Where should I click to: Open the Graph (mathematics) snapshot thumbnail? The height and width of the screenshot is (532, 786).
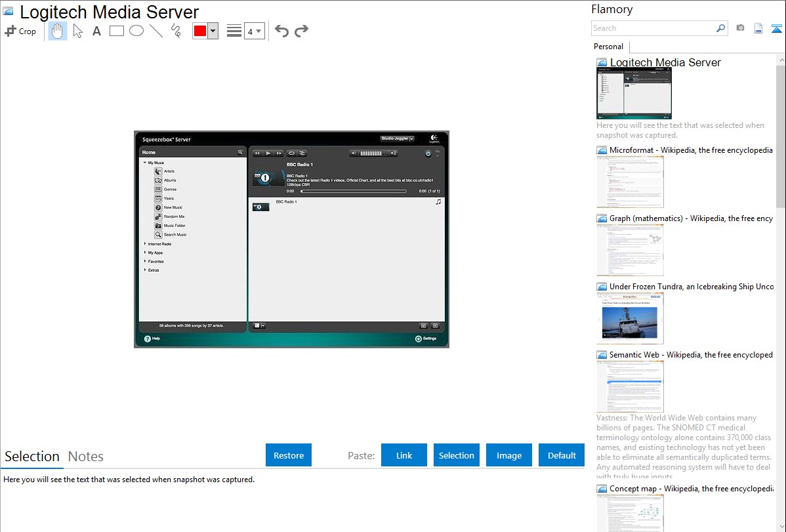(x=630, y=250)
